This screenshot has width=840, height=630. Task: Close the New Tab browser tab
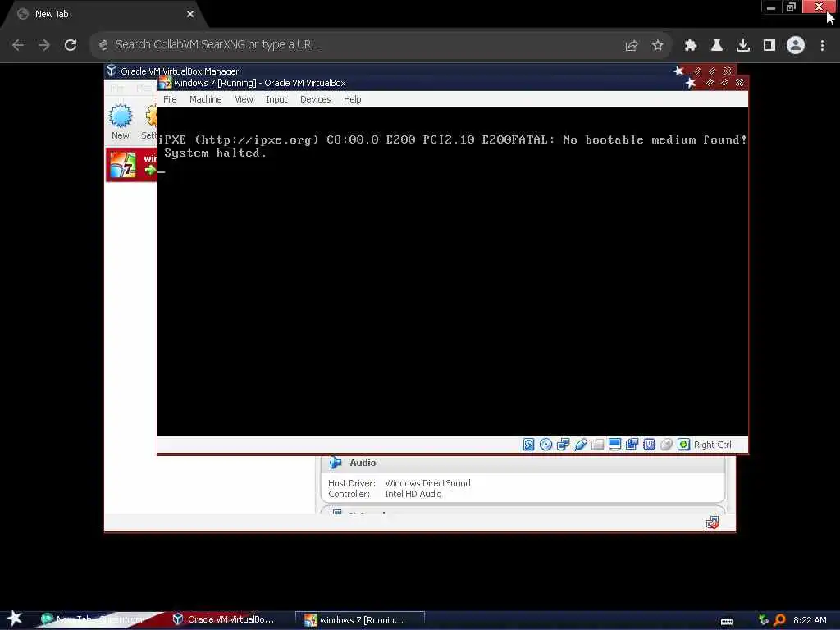(190, 14)
